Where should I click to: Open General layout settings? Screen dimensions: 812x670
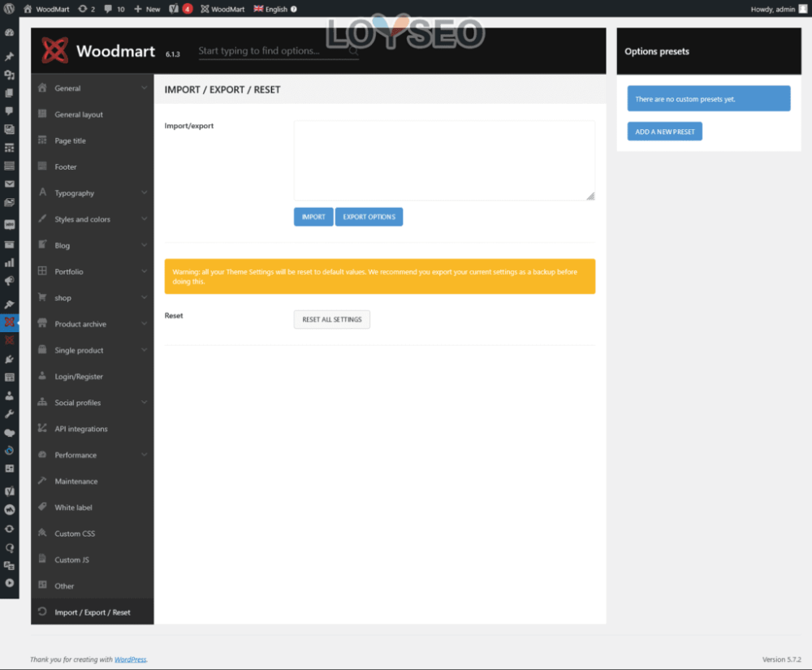93,115
